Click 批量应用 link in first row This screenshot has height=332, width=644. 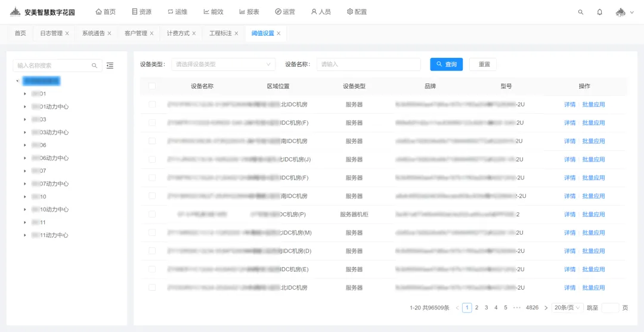click(593, 104)
